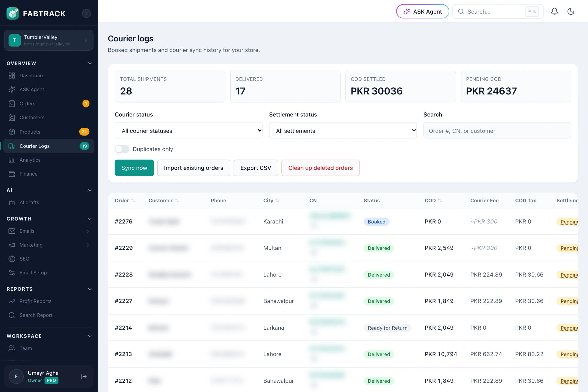Click Import existing orders button
588x392 pixels.
coord(194,168)
